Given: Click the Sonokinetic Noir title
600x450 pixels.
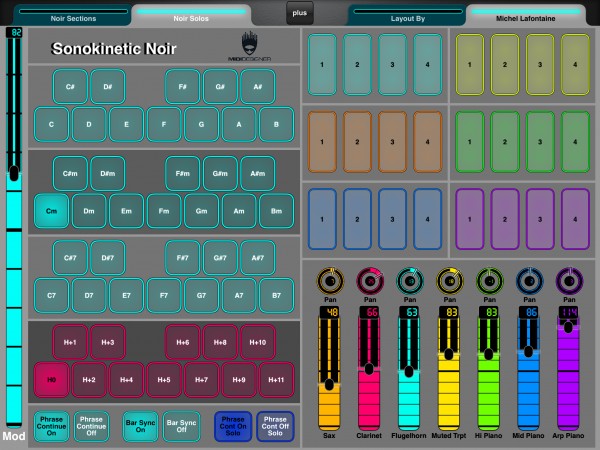Looking at the screenshot, I should pos(114,49).
